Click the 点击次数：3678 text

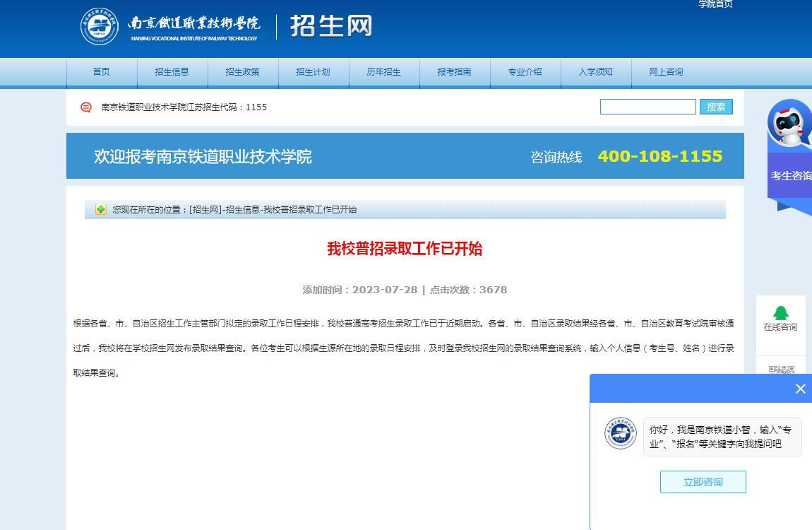tap(468, 290)
